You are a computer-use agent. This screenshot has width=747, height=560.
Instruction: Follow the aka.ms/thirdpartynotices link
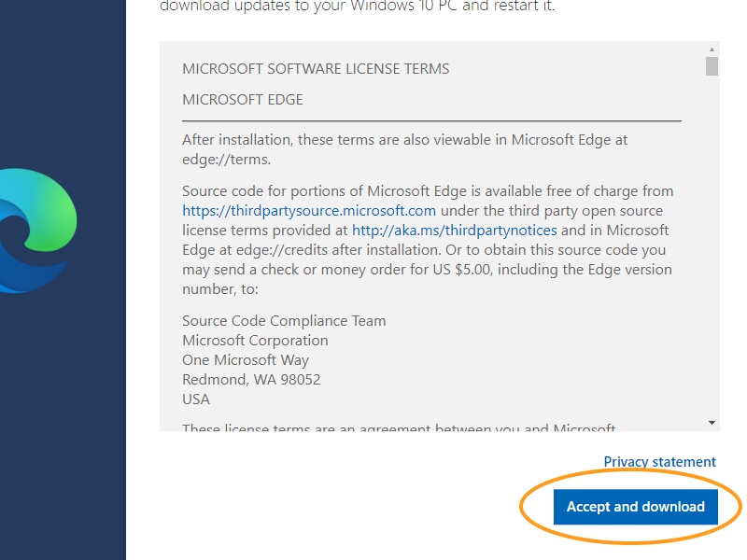[455, 230]
